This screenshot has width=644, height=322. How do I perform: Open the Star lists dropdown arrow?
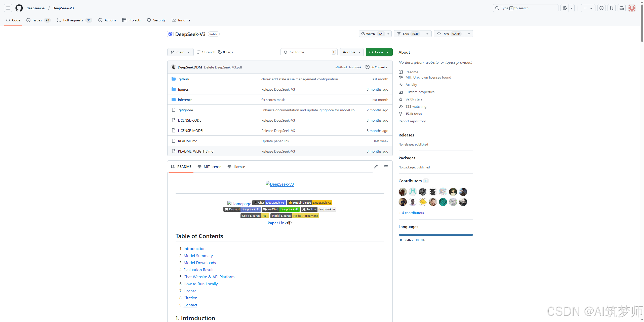pyautogui.click(x=469, y=34)
